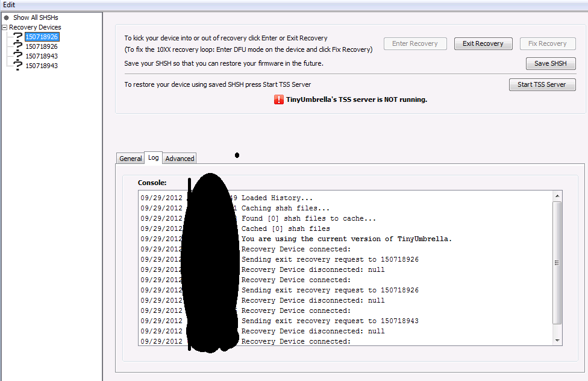Click the exit recovery request to 150718943 line
This screenshot has width=588, height=381.
click(x=330, y=321)
